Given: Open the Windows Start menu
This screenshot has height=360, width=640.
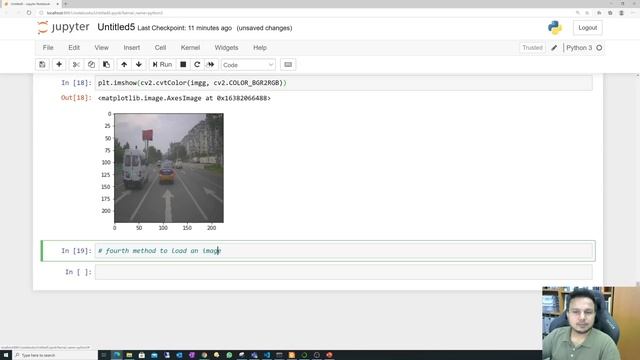Looking at the screenshot, I should tap(6, 355).
